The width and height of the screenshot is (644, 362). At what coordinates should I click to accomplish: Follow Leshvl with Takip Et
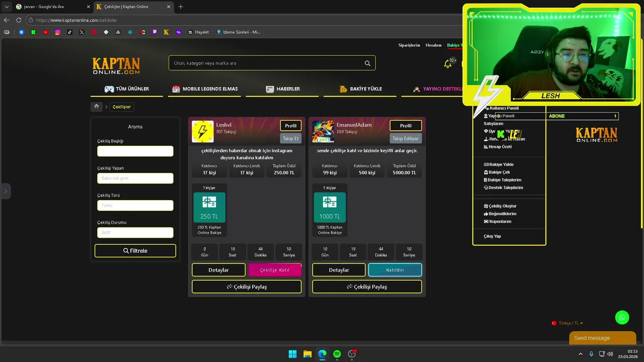(x=291, y=138)
